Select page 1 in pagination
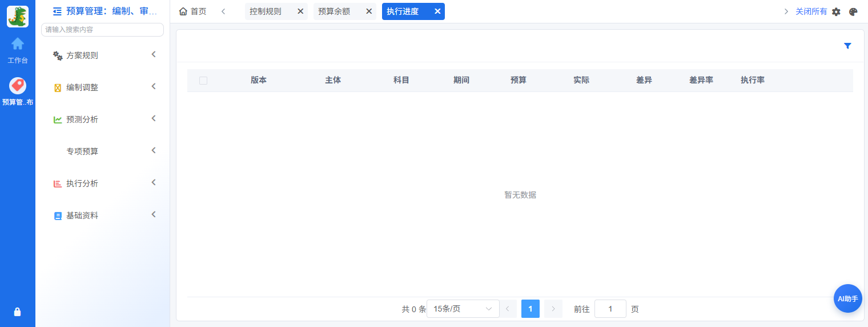 click(x=531, y=309)
